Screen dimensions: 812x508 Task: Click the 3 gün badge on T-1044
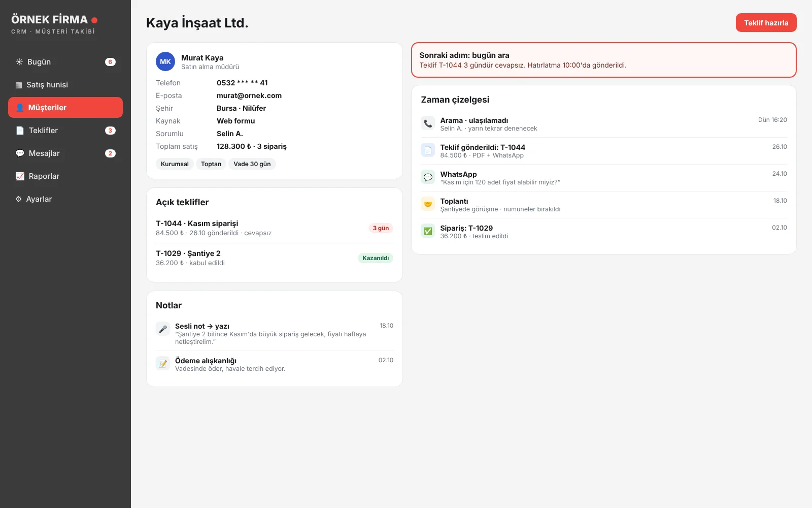(x=381, y=228)
